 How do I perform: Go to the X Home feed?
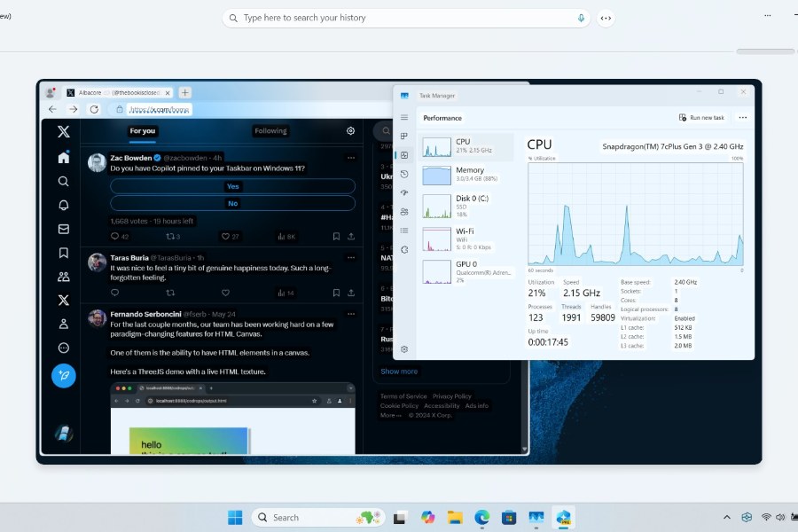point(63,156)
